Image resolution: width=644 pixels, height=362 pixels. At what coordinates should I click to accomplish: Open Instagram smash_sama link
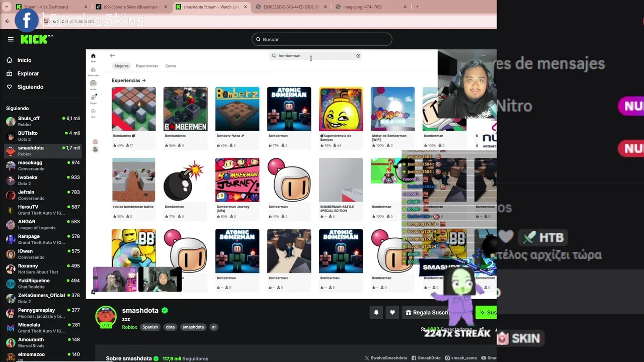pos(461,358)
